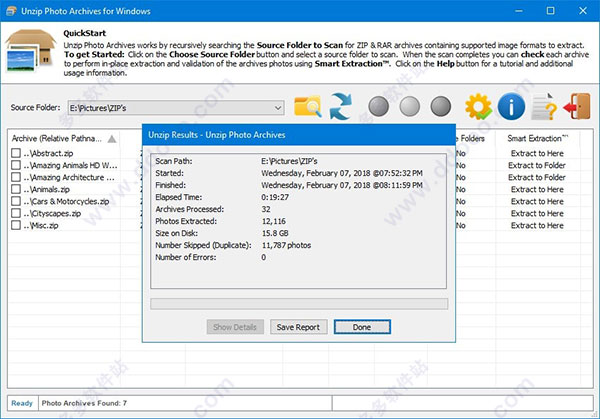600x419 pixels.
Task: Click the title bar app icon
Action: (x=11, y=11)
